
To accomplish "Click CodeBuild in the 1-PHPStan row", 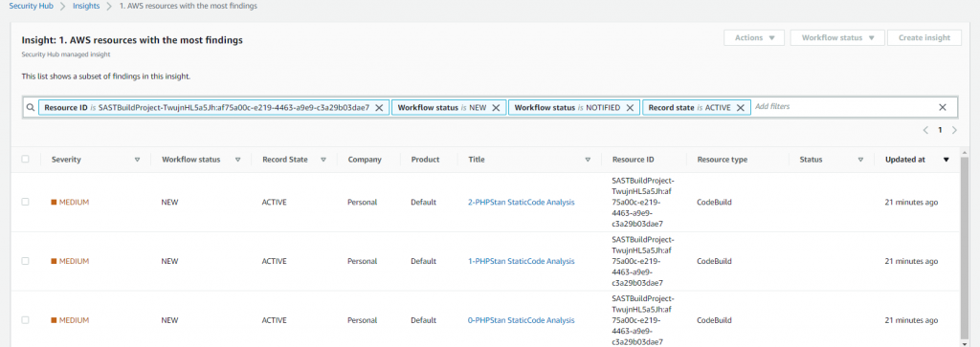I will tap(714, 261).
